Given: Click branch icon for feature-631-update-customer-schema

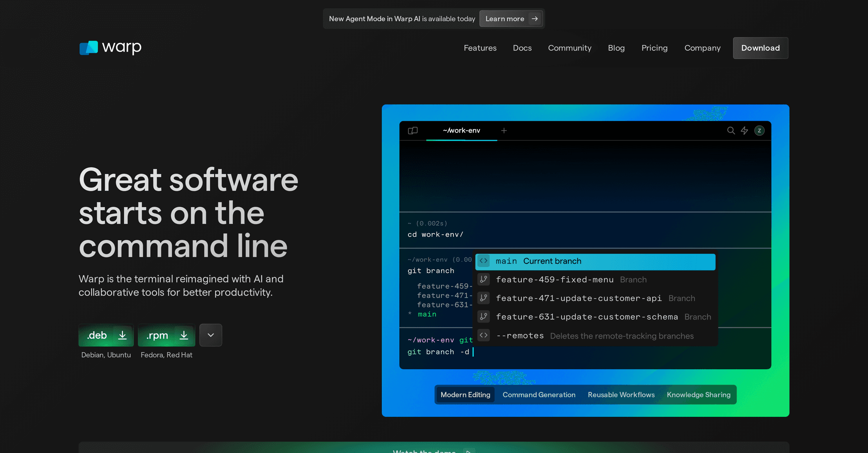Looking at the screenshot, I should 484,317.
